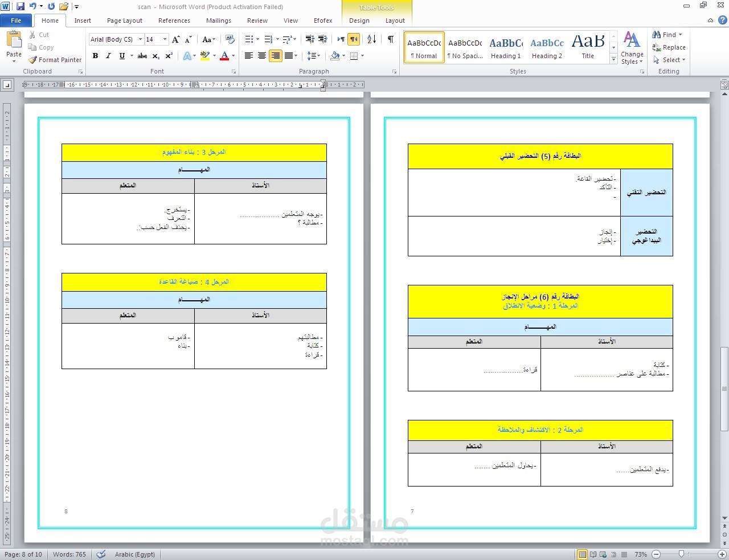729x560 pixels.
Task: Click the Bullets list icon
Action: (x=249, y=39)
